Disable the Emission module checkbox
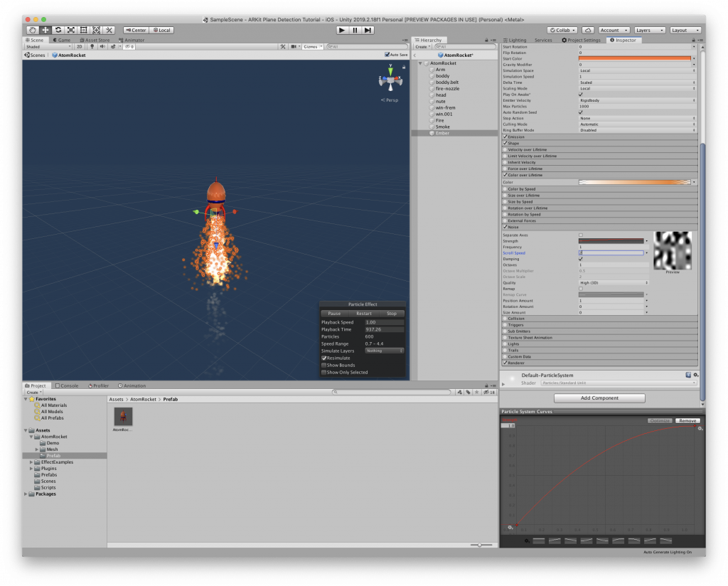Image resolution: width=728 pixels, height=586 pixels. coord(505,137)
